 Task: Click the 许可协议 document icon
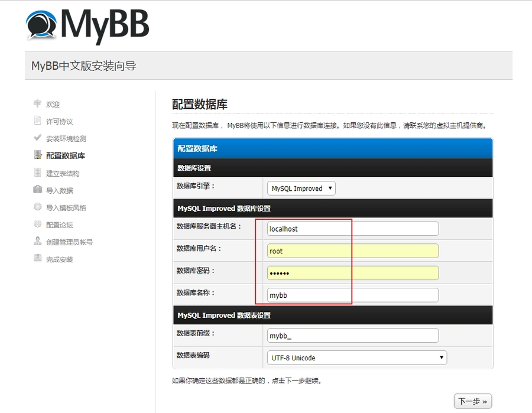[x=37, y=121]
